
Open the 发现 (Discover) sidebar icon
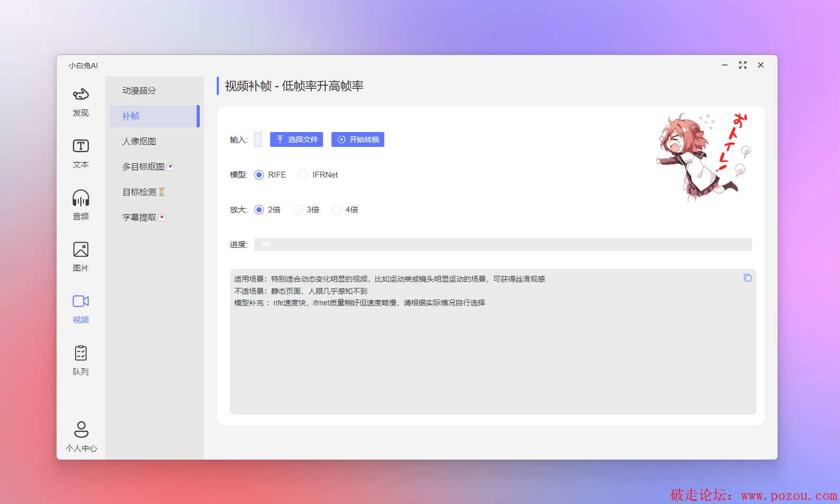(81, 96)
